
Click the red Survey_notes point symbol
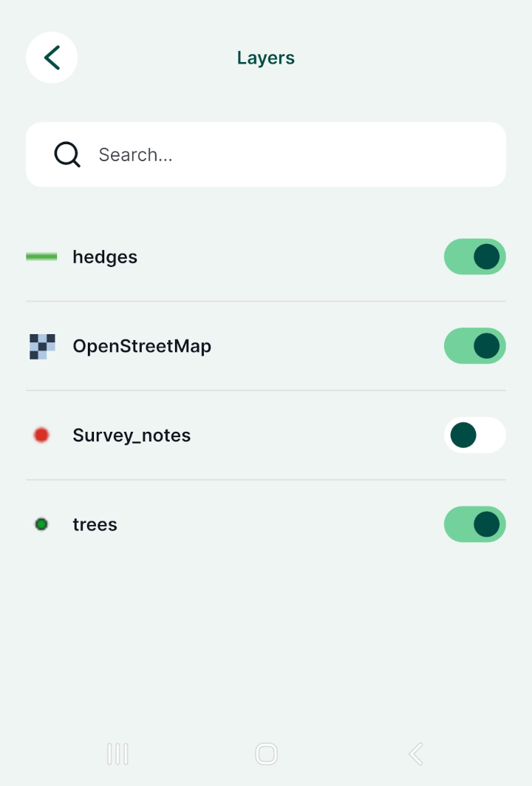point(41,435)
